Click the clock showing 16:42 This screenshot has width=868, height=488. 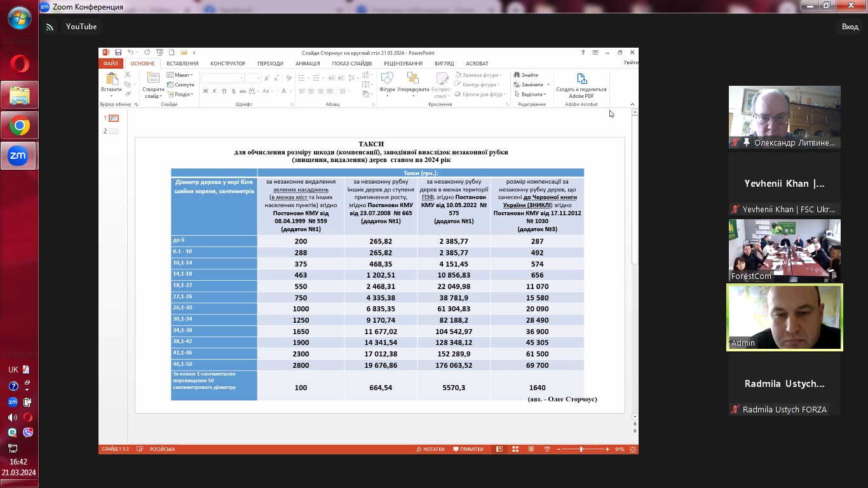pyautogui.click(x=18, y=462)
